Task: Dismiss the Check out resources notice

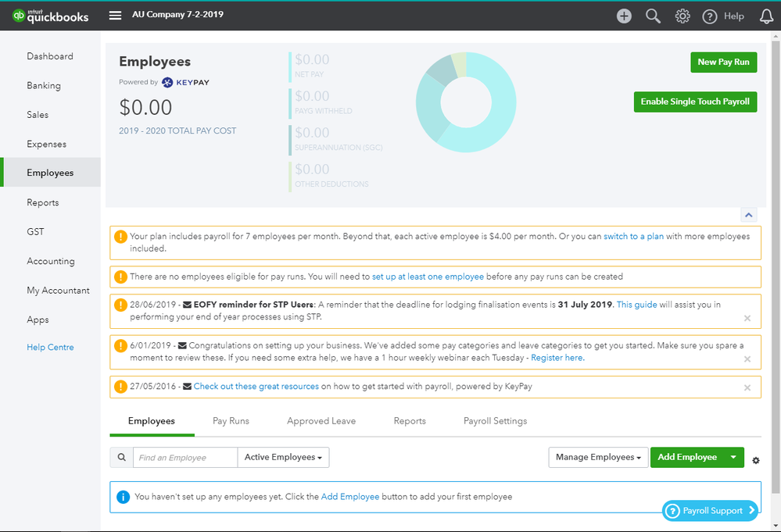Action: pos(747,388)
